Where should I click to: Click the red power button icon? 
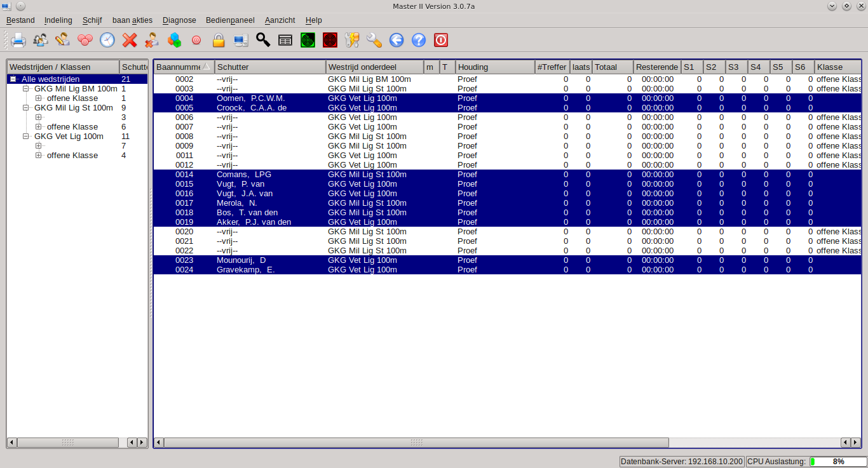coord(441,41)
